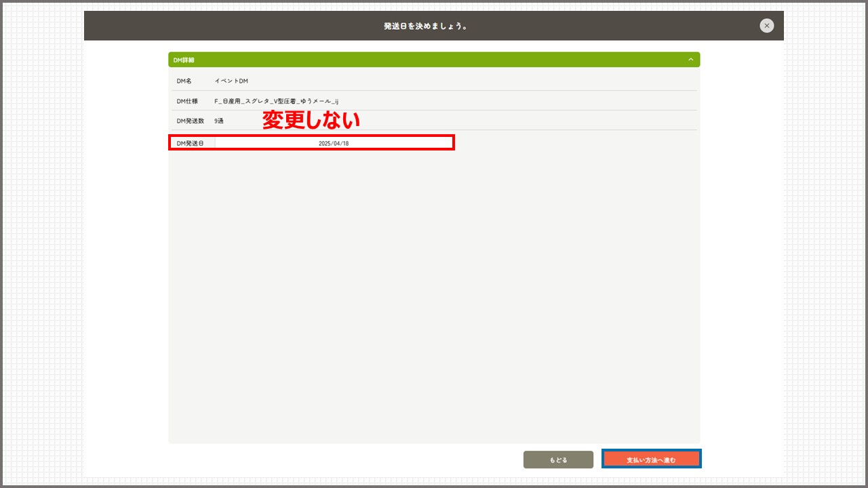The image size is (868, 488).
Task: Select the DM仕様 value text
Action: click(276, 101)
